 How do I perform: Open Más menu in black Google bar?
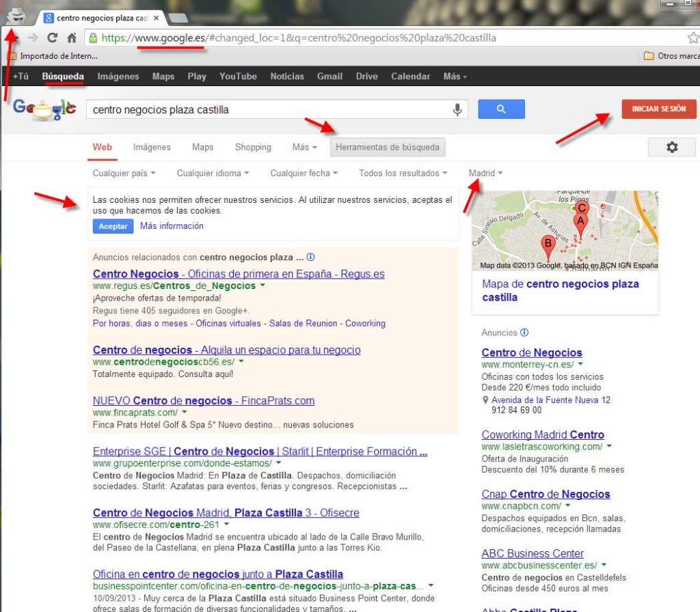(455, 76)
